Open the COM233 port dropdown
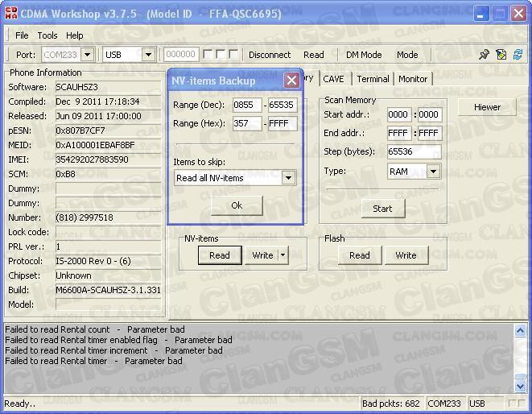This screenshot has height=414, width=532. 87,55
